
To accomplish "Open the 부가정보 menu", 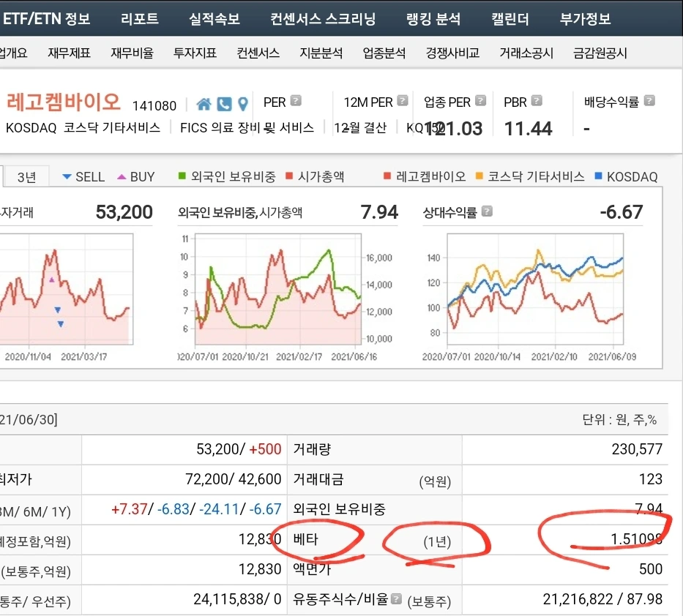I will 586,19.
